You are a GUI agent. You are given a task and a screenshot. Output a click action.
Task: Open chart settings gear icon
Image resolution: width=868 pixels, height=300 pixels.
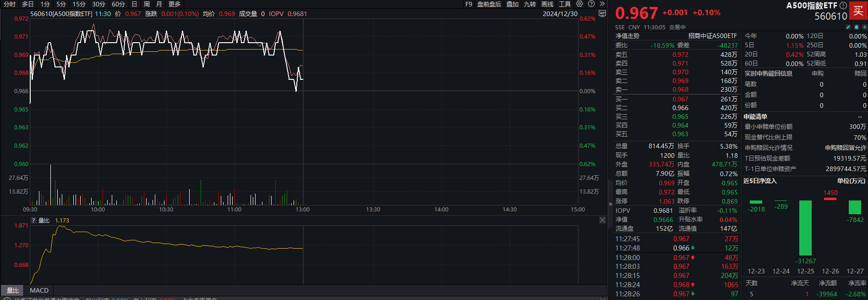click(x=579, y=4)
